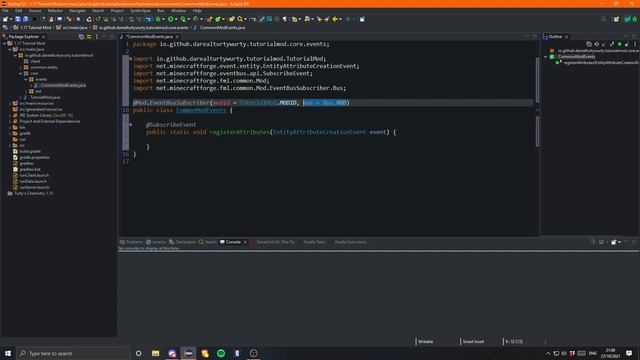The height and width of the screenshot is (360, 640).
Task: Collapse the core package node
Action: pyautogui.click(x=20, y=73)
